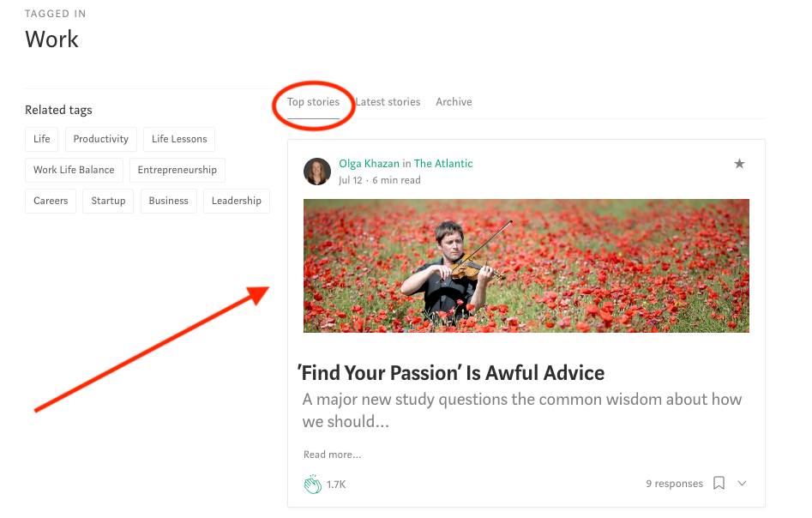This screenshot has width=812, height=518.
Task: Select the Life related tag
Action: point(42,139)
